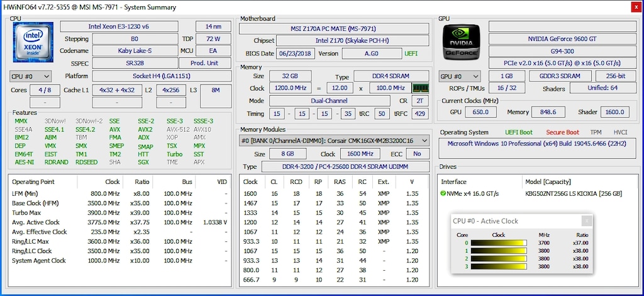
Task: Click the BIOS version A.G0 field
Action: pos(372,54)
